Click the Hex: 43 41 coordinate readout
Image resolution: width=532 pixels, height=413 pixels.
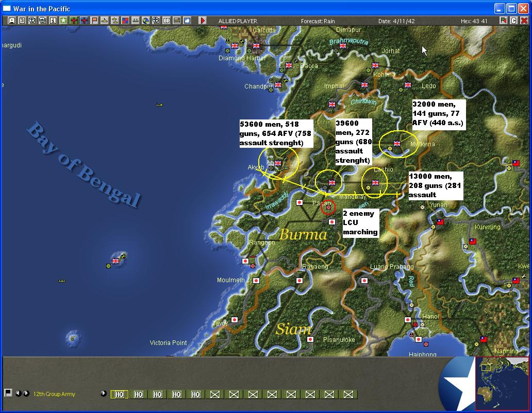(x=474, y=21)
